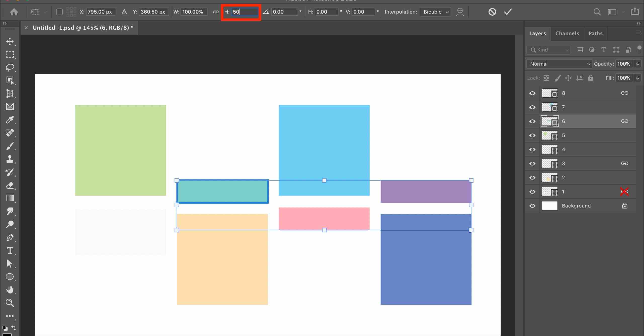The width and height of the screenshot is (644, 336).
Task: Select the Clone Stamp tool
Action: 10,159
